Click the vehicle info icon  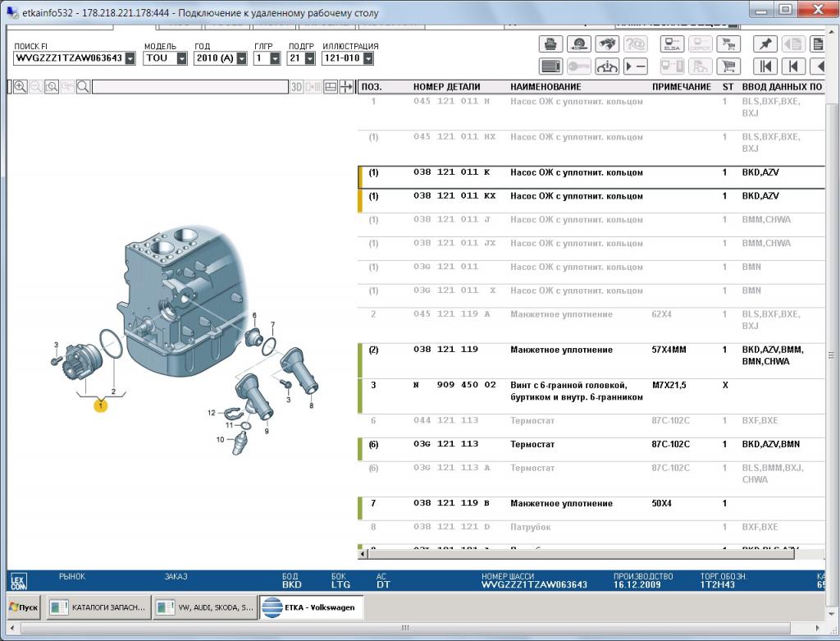tap(606, 66)
